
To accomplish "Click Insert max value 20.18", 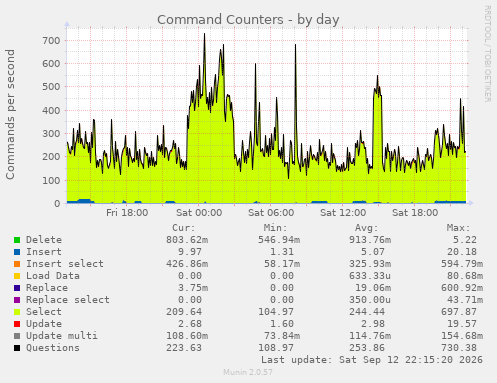I will (462, 252).
